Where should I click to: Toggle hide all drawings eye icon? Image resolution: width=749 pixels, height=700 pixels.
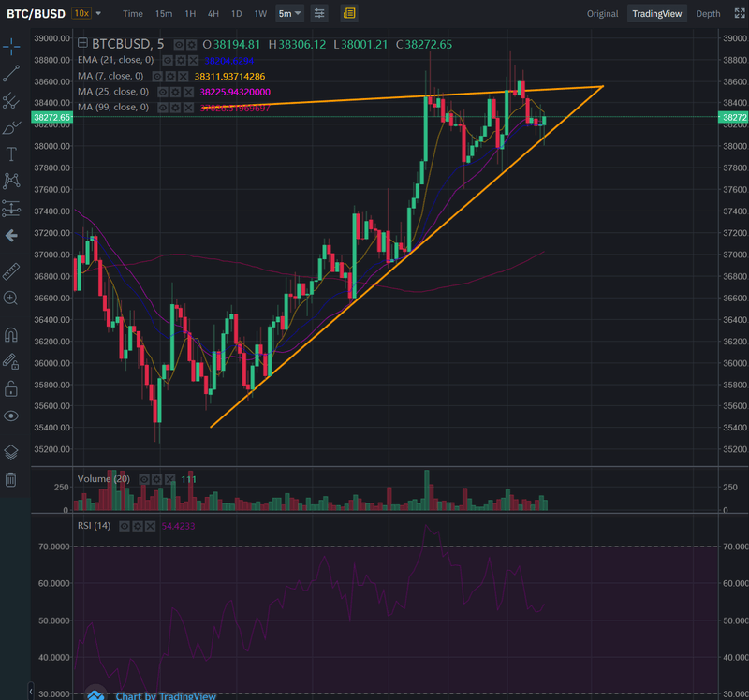point(11,416)
